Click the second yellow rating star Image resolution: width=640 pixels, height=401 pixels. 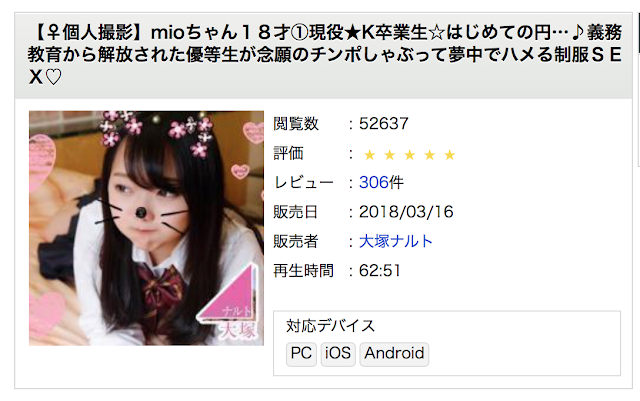pyautogui.click(x=390, y=155)
